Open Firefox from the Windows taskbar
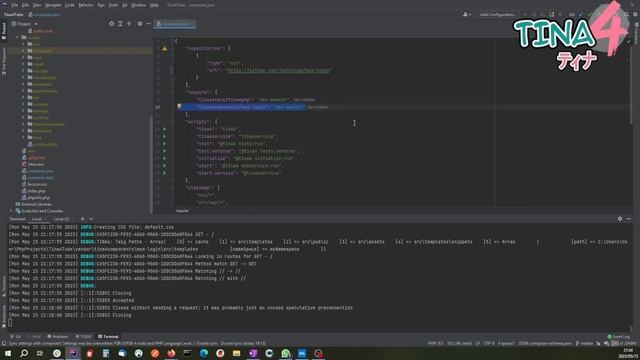The height and width of the screenshot is (360, 640). pos(171,353)
